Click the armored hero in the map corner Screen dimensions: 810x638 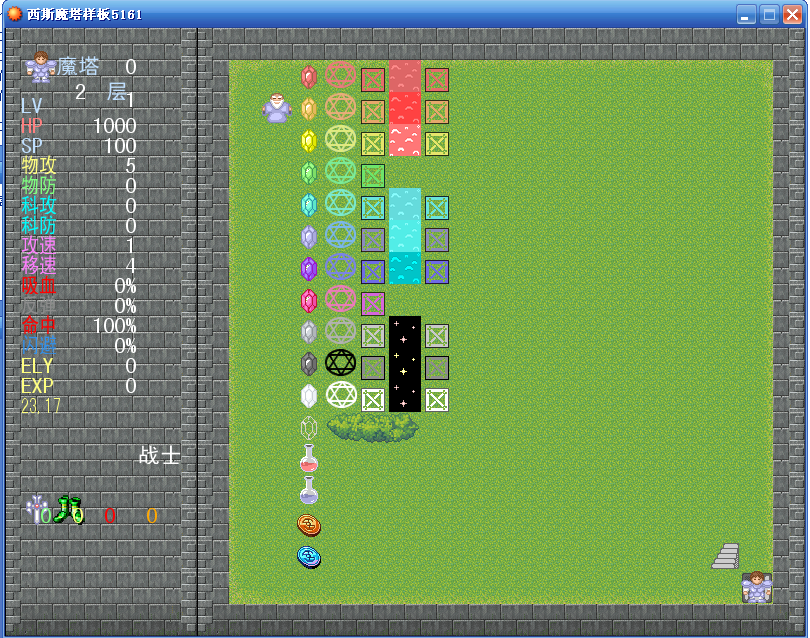tap(757, 587)
